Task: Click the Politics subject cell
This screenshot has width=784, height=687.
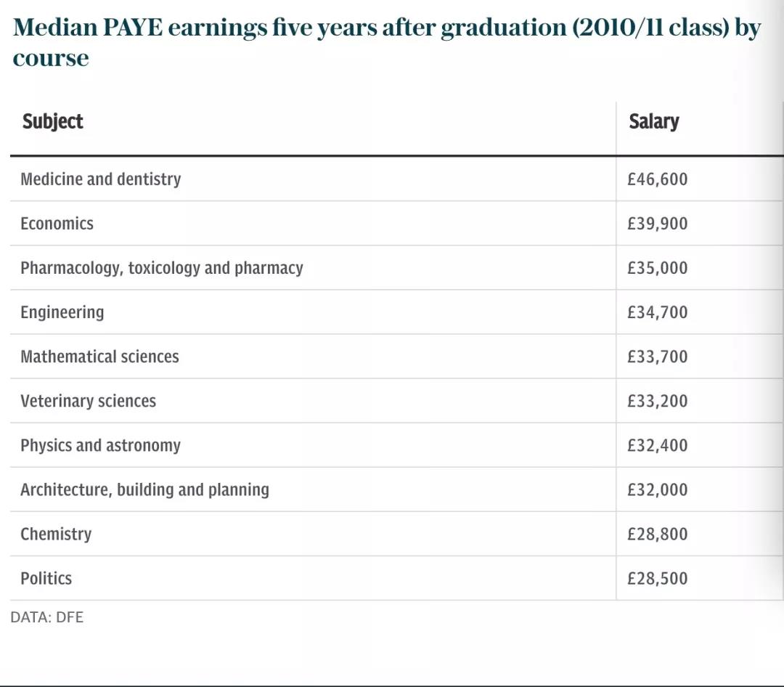Action: click(x=46, y=578)
